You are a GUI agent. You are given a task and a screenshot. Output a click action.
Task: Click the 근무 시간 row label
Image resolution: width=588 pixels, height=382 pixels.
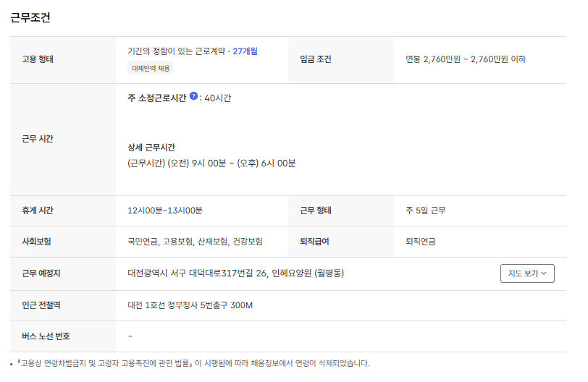coord(38,139)
